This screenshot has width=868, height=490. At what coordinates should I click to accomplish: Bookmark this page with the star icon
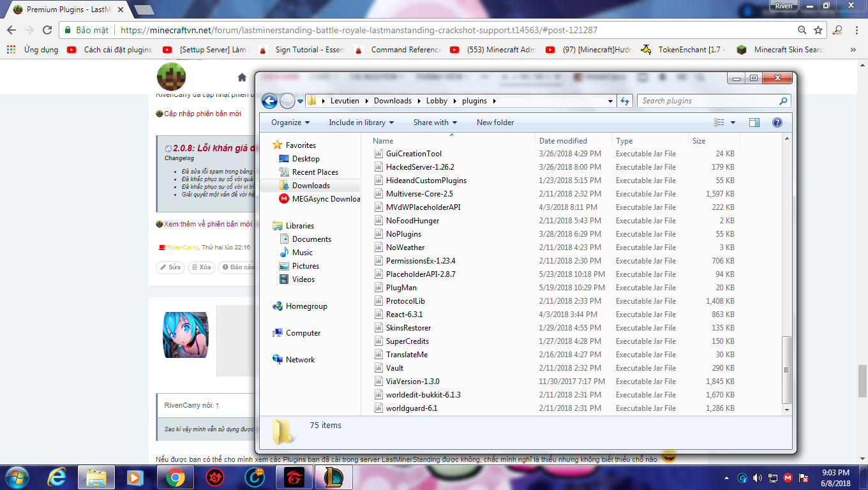coord(818,30)
